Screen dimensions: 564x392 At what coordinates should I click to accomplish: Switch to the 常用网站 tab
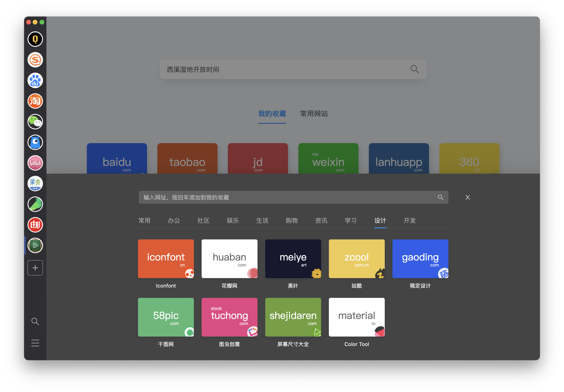click(314, 114)
